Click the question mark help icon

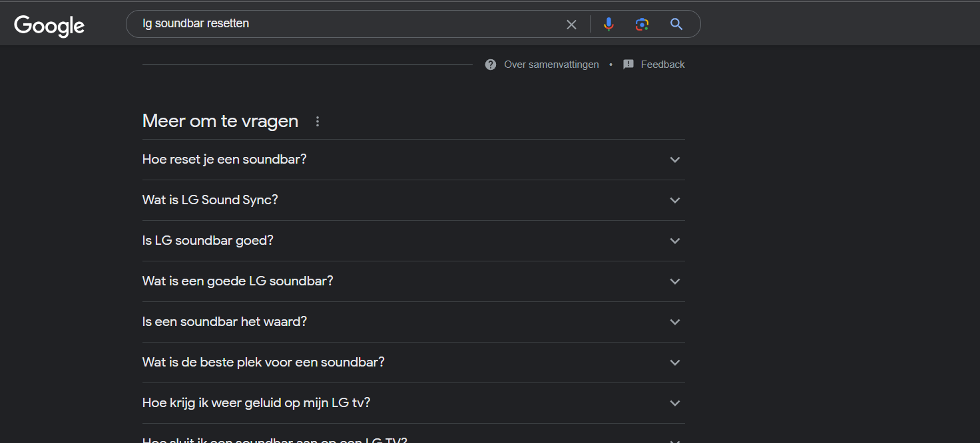coord(491,65)
